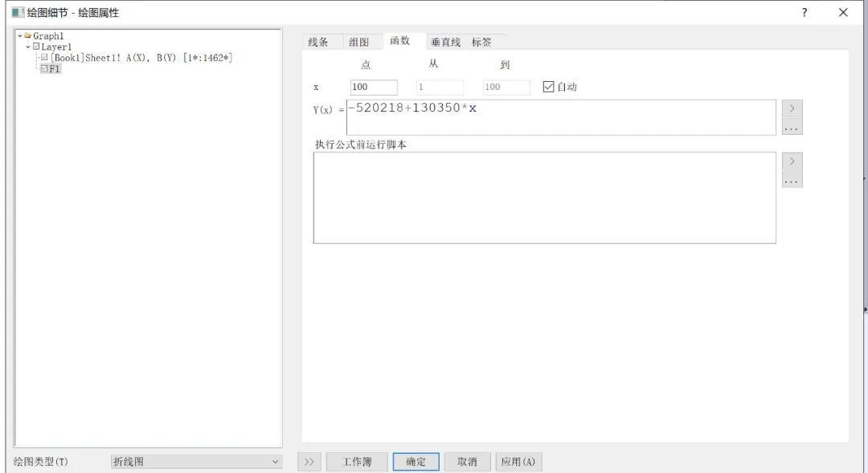
Task: Click the help question mark in title bar
Action: (x=805, y=13)
